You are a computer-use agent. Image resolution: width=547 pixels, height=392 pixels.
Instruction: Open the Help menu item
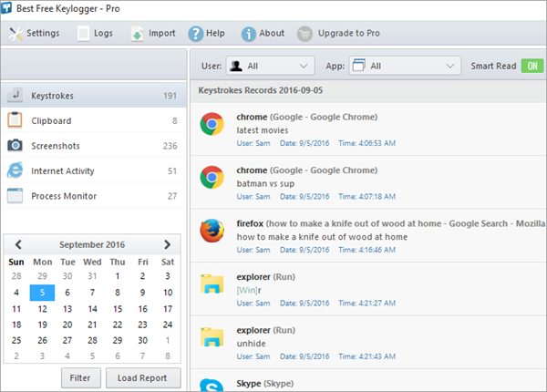pos(207,34)
